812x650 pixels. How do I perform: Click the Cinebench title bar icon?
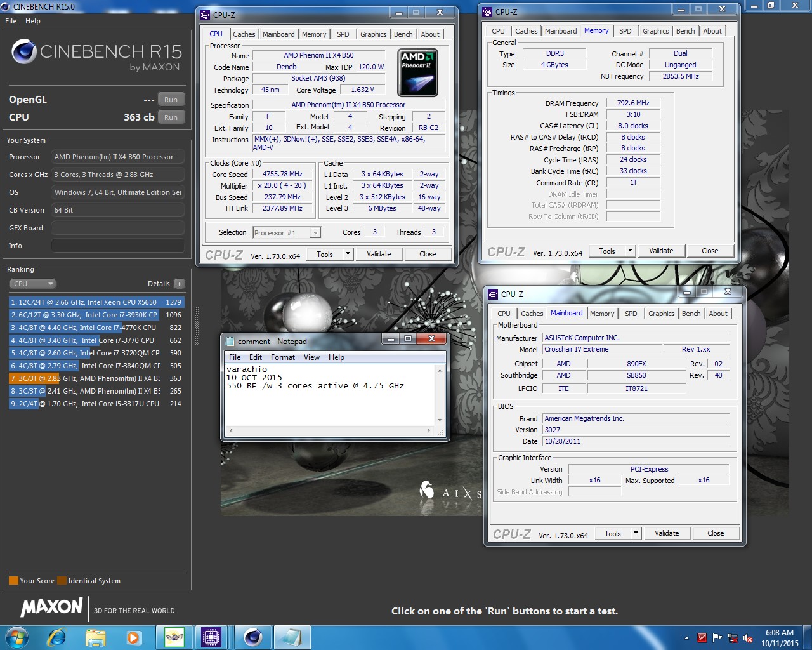(x=7, y=6)
